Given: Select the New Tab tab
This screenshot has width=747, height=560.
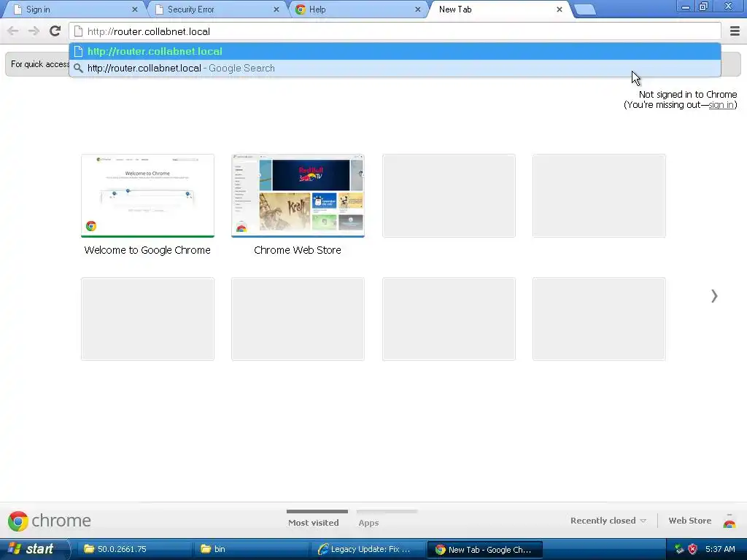Looking at the screenshot, I should 499,9.
